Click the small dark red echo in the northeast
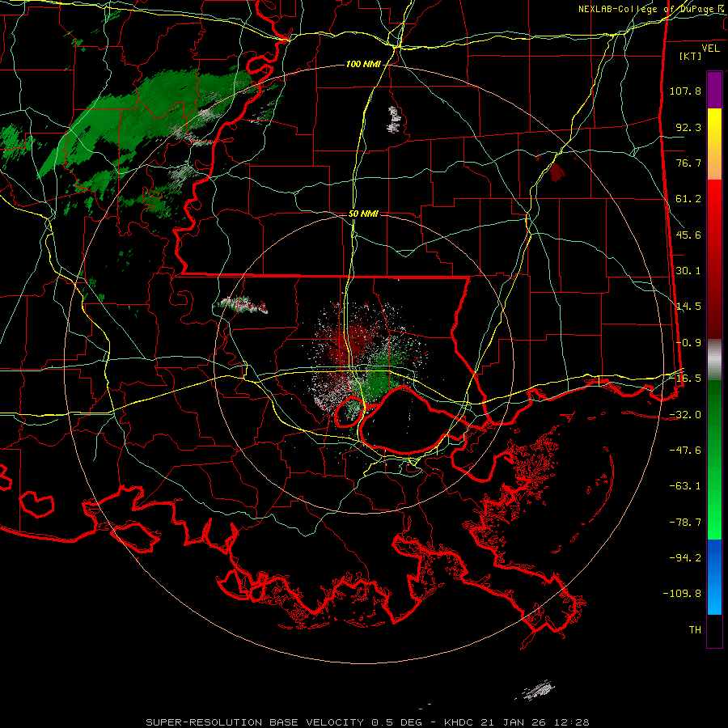The width and height of the screenshot is (728, 728). (557, 172)
